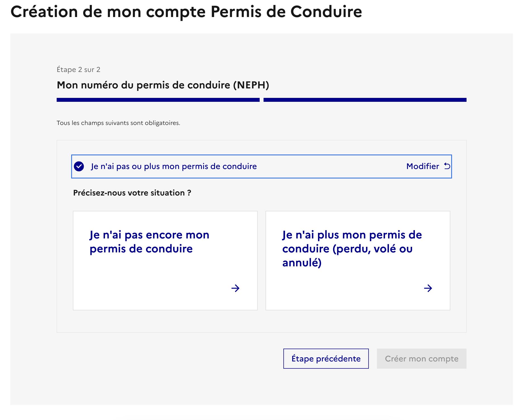Click the blue checkmark circle icon

[80, 166]
